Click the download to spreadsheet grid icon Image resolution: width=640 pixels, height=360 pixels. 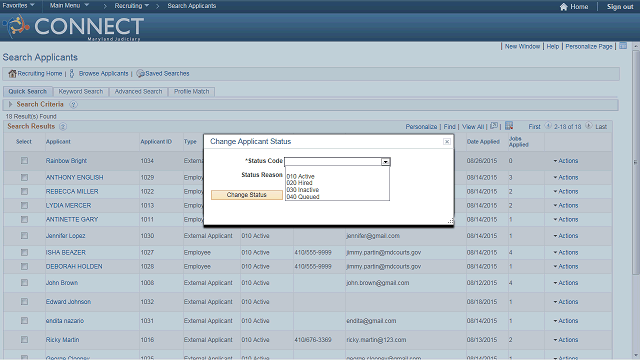pos(509,126)
